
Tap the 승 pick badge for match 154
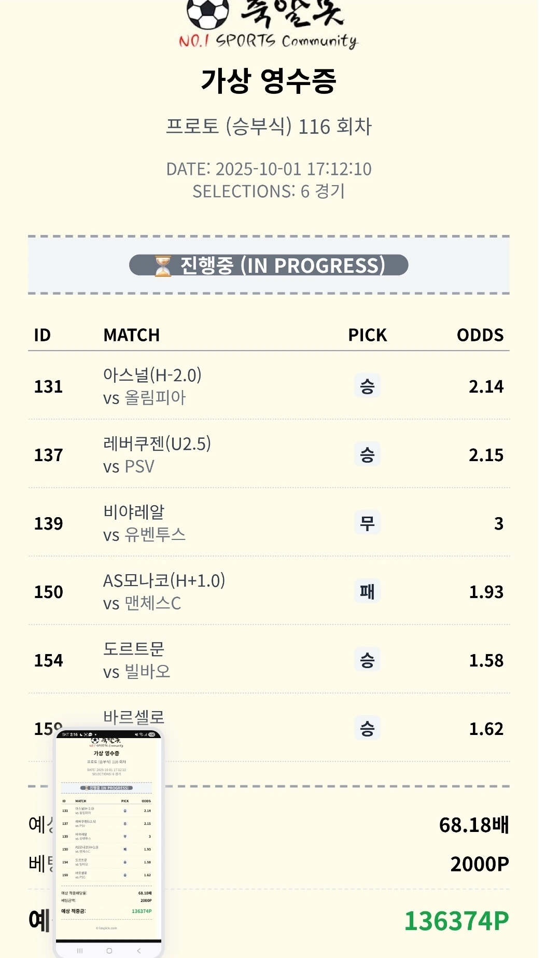click(x=367, y=660)
